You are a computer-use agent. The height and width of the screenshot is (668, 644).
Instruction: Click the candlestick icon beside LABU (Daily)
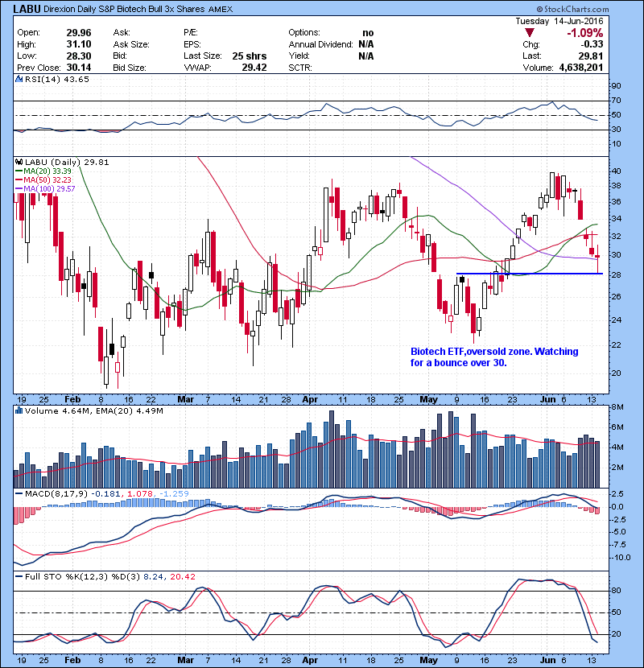[19, 163]
